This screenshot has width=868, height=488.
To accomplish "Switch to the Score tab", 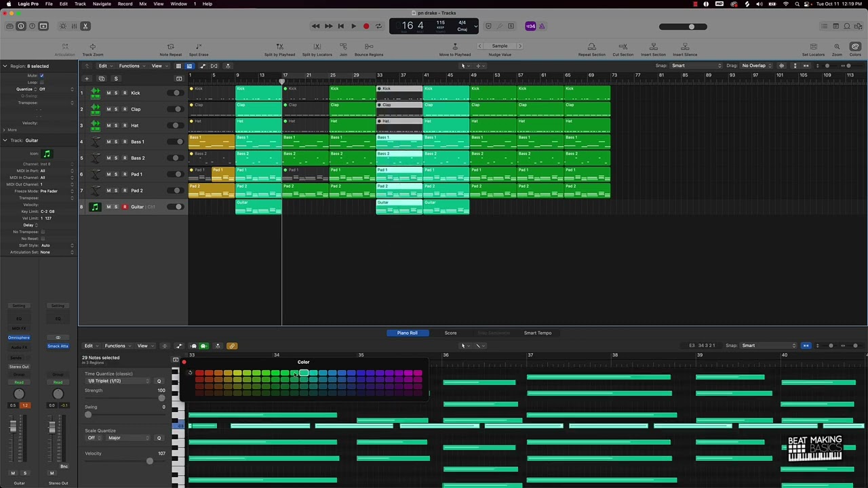I will pyautogui.click(x=450, y=333).
